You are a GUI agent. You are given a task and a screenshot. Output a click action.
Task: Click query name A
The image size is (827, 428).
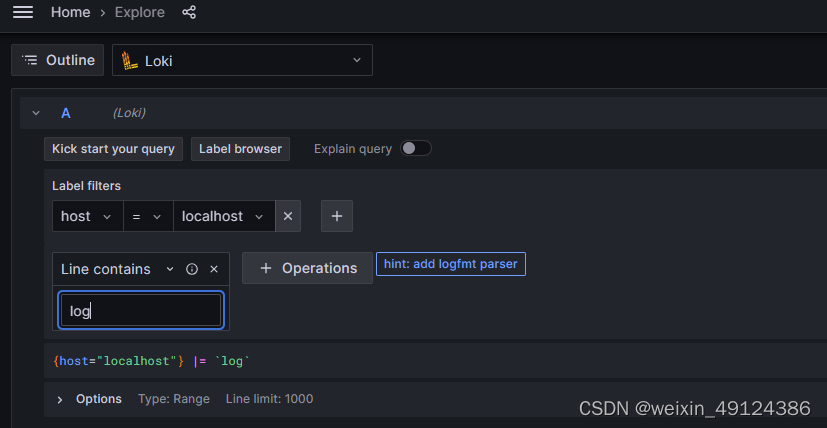point(65,113)
